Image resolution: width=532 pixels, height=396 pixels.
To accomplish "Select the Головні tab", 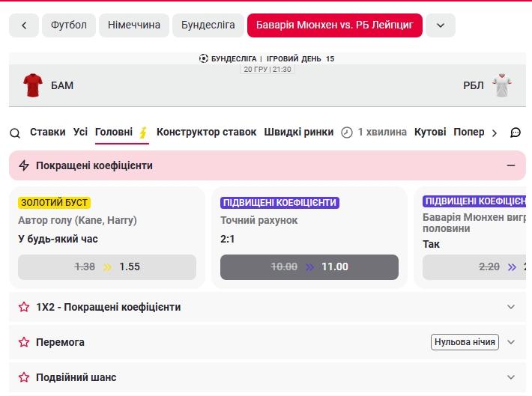I will tap(114, 132).
